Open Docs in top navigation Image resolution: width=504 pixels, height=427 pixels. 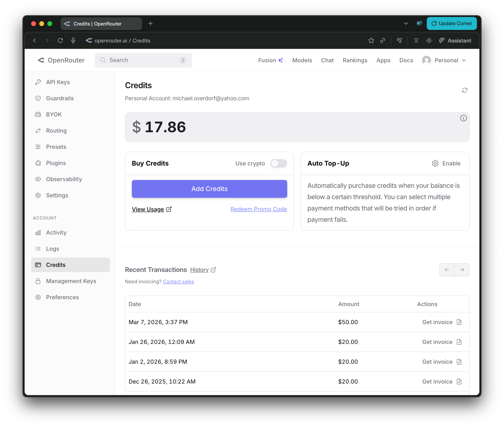click(406, 60)
